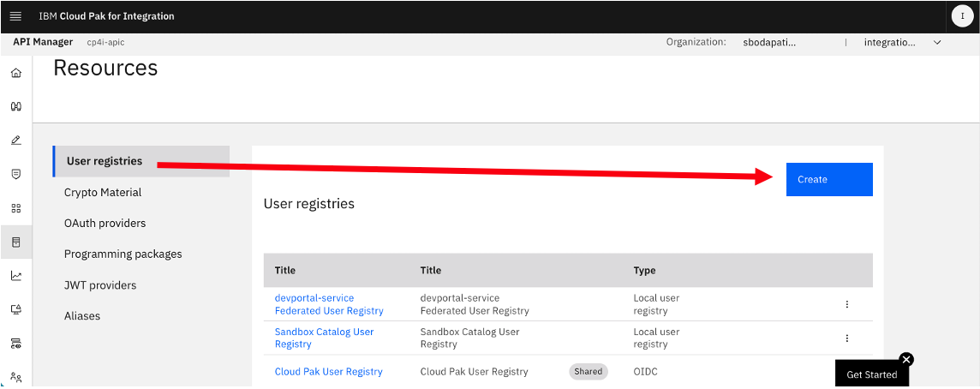Click IBM Cloud Pak for Integration title
The height and width of the screenshot is (389, 980).
[x=107, y=16]
